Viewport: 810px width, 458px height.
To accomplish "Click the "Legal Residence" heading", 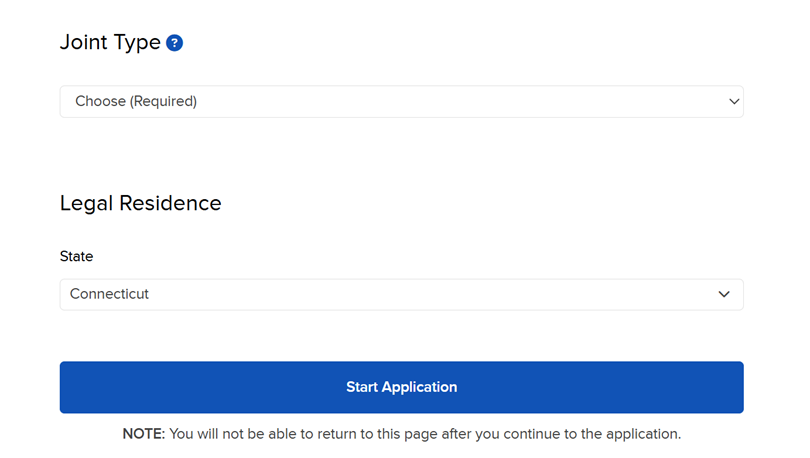I will click(141, 203).
